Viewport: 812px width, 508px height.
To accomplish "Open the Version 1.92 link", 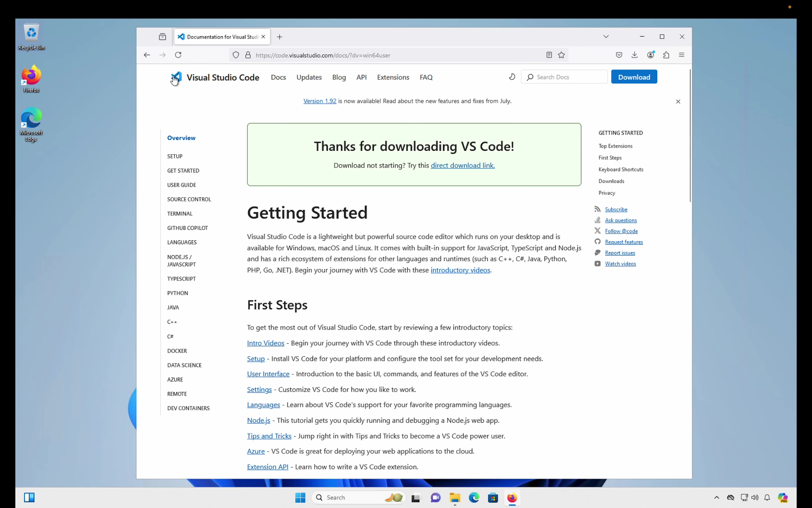I will point(319,101).
